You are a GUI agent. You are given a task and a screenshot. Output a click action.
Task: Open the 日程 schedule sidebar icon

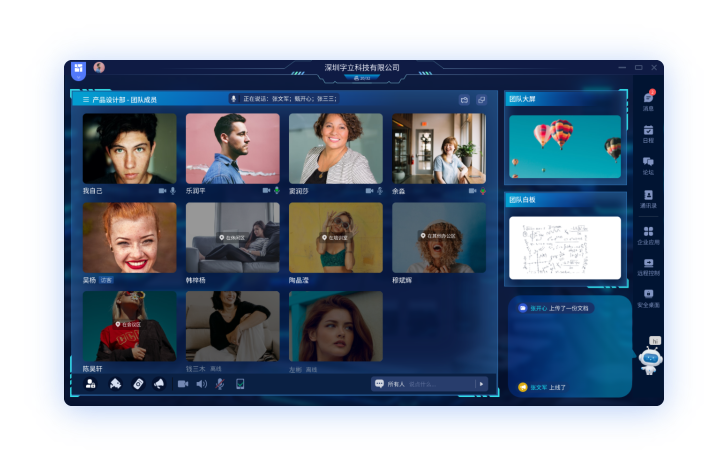[x=648, y=131]
